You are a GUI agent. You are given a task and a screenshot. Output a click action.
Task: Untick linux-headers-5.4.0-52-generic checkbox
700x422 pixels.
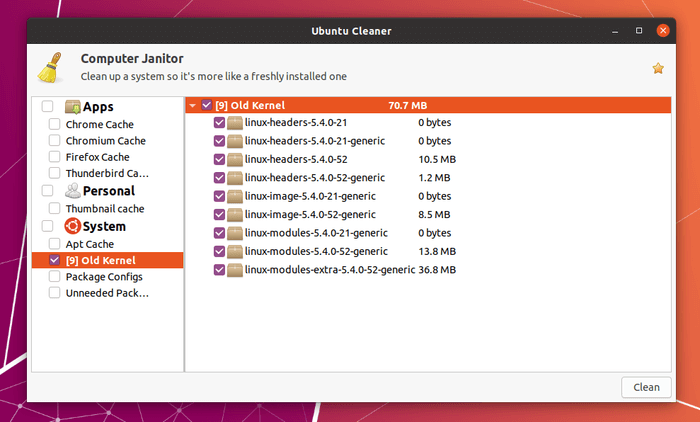[x=219, y=177]
